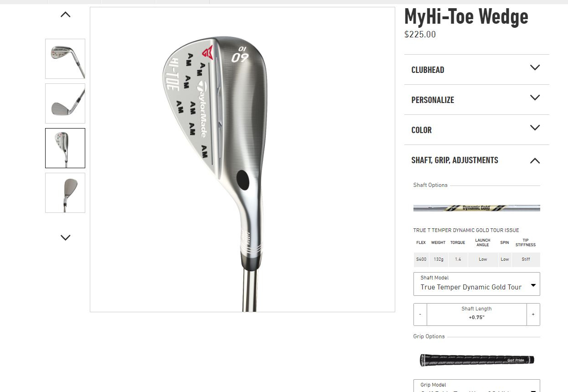Expand the CLUBHEAD section chevron
568x392 pixels.
coord(535,67)
